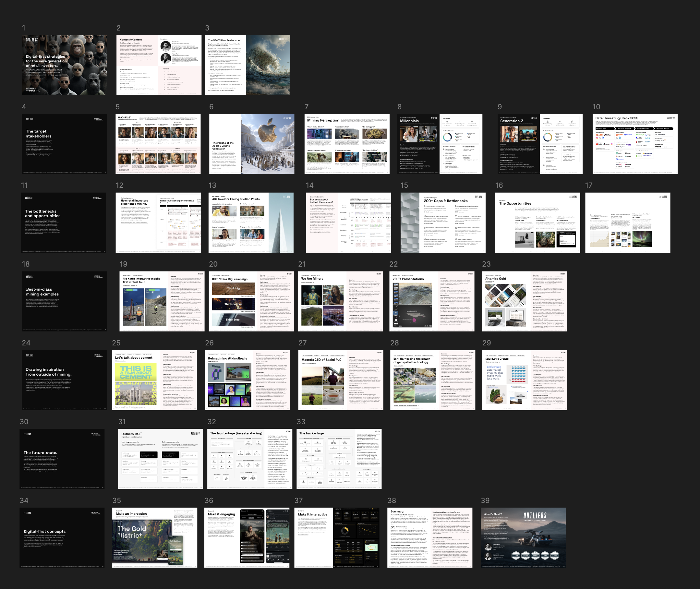Select The target stakeholders section slide
This screenshot has height=589, width=700.
coord(65,144)
